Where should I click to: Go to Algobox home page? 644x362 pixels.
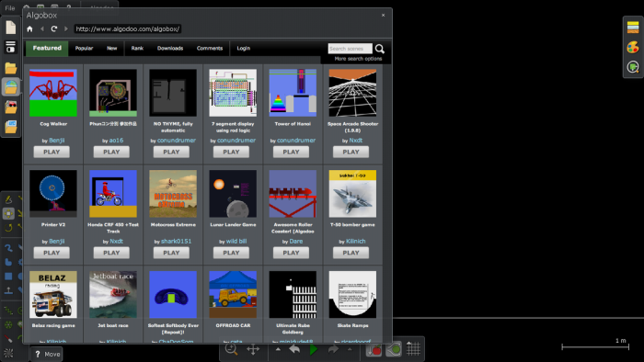click(29, 28)
